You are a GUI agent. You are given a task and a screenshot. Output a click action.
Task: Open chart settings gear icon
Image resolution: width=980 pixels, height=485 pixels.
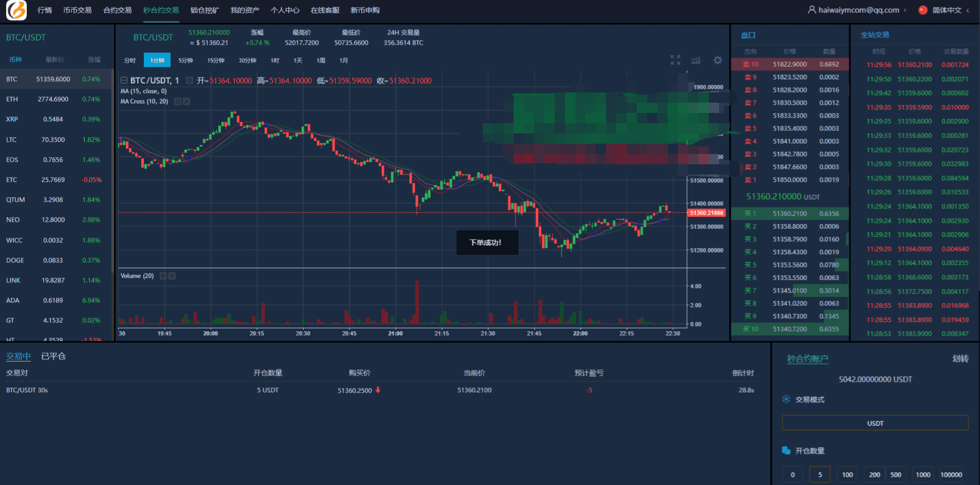click(x=718, y=60)
